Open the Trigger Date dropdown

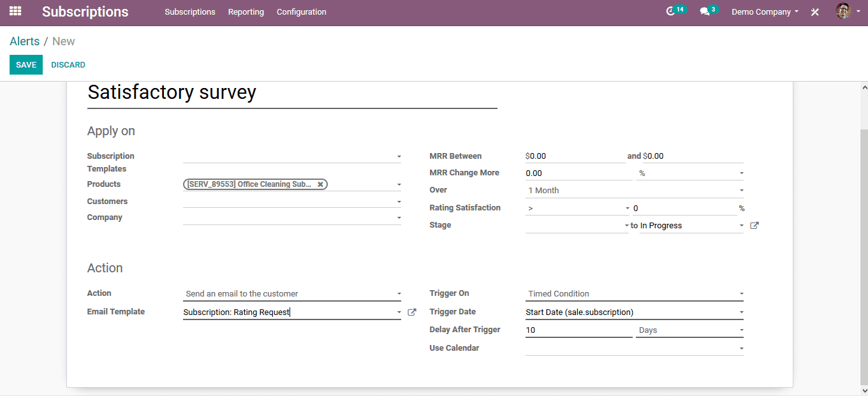[635, 312]
